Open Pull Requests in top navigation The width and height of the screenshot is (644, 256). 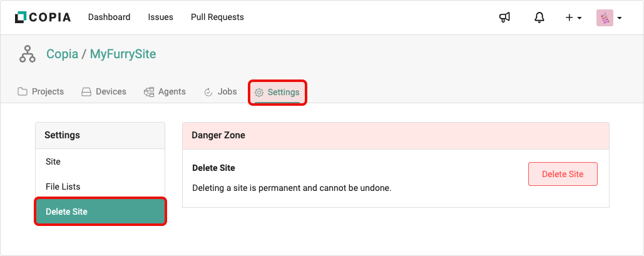click(x=217, y=18)
